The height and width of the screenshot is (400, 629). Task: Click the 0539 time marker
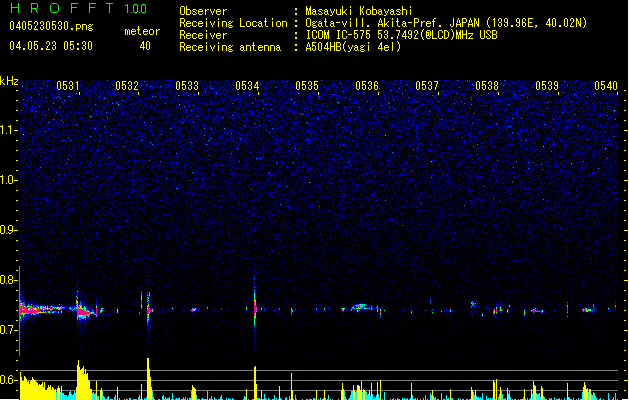coord(547,85)
